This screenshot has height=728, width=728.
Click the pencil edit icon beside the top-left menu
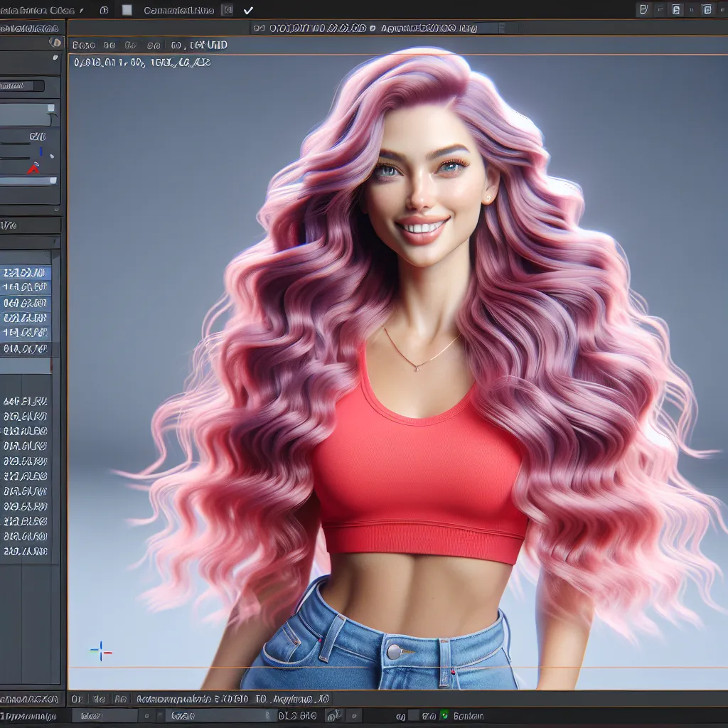82,11
